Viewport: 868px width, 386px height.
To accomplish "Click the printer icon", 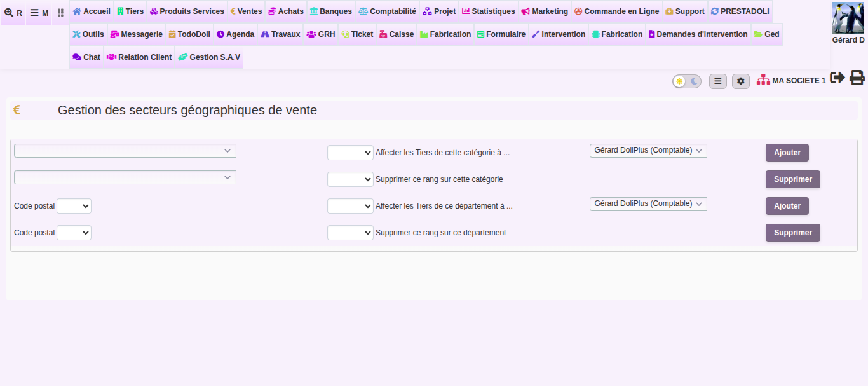I will pos(857,78).
